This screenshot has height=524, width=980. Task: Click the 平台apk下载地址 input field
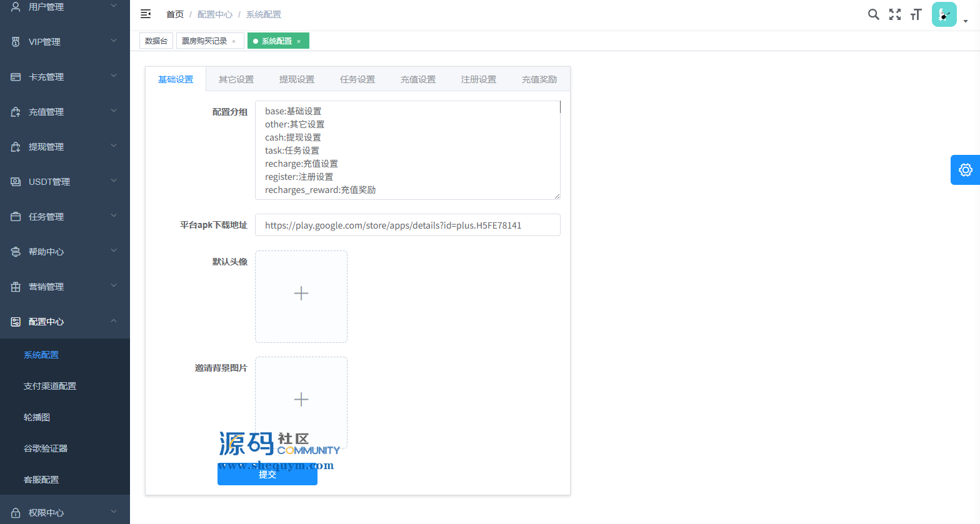[x=407, y=225]
